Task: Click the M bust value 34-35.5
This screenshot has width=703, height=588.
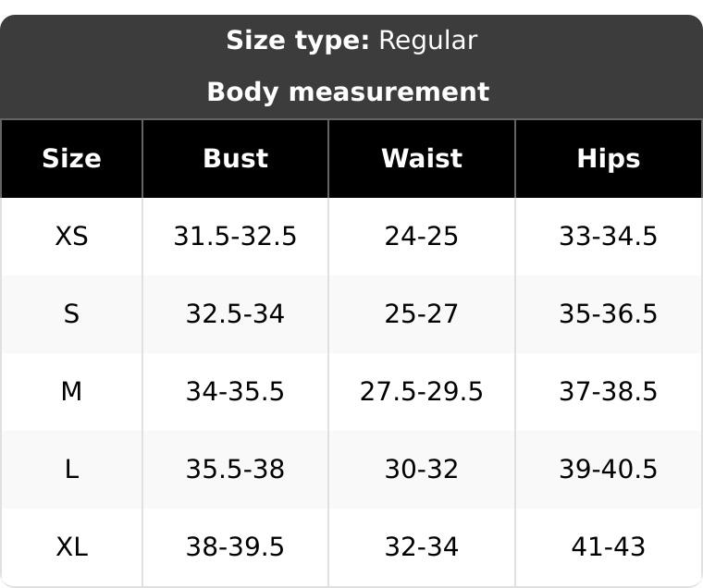Action: pyautogui.click(x=235, y=391)
